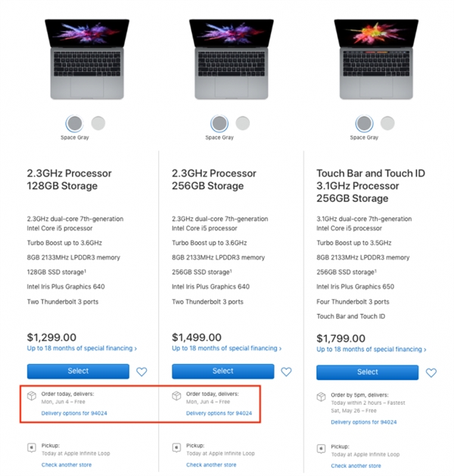Select the $1,499 256GB MacBook Pro
Image resolution: width=454 pixels, height=476 pixels.
pyautogui.click(x=223, y=371)
